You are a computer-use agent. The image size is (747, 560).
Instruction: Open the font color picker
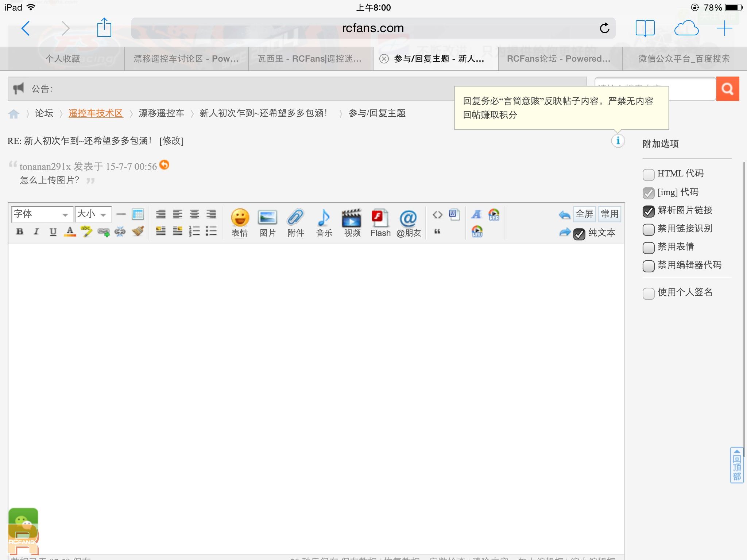70,232
